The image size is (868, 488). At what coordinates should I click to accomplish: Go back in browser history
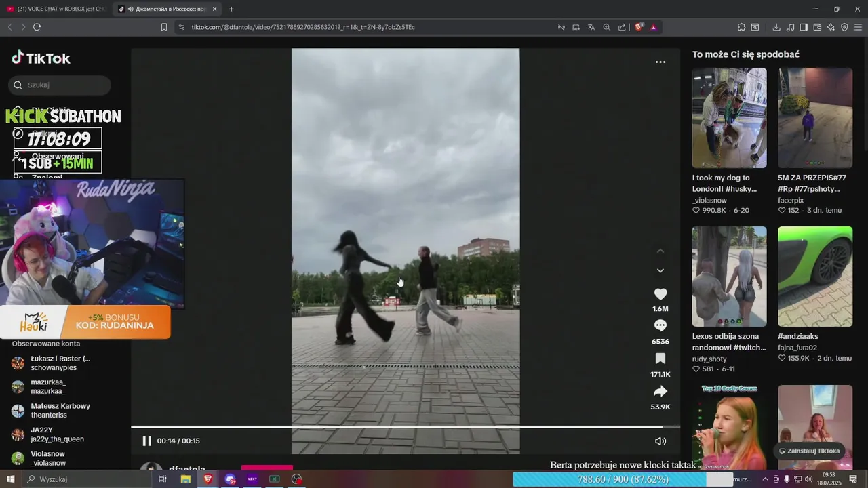pyautogui.click(x=9, y=27)
